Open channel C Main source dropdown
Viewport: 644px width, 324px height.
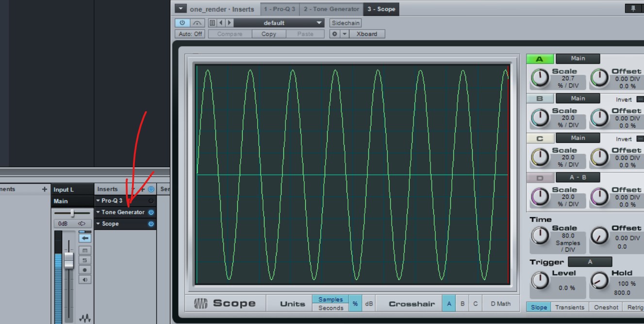tap(578, 138)
